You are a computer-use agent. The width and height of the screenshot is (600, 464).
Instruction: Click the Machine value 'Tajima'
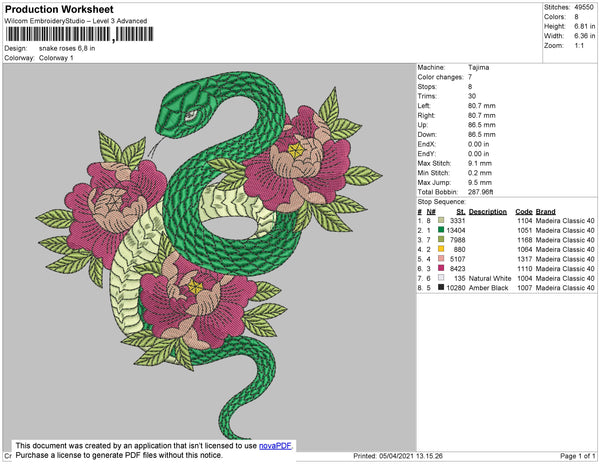click(x=478, y=67)
